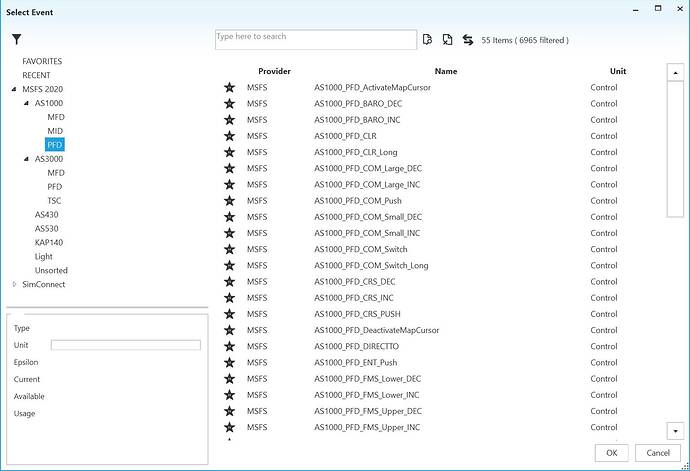Favorite the AS1000_PFD_CRS_PUSH event
Screen dimensions: 690x471
pos(229,314)
